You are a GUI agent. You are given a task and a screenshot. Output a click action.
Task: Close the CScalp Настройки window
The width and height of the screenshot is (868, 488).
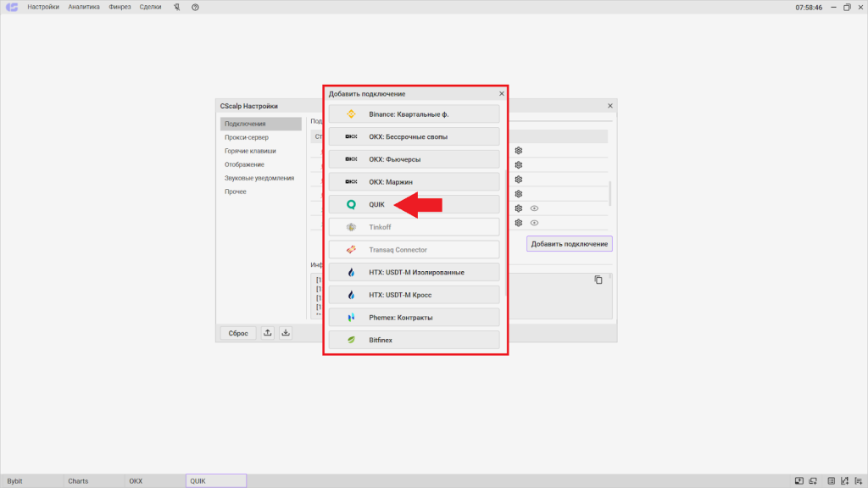[610, 106]
